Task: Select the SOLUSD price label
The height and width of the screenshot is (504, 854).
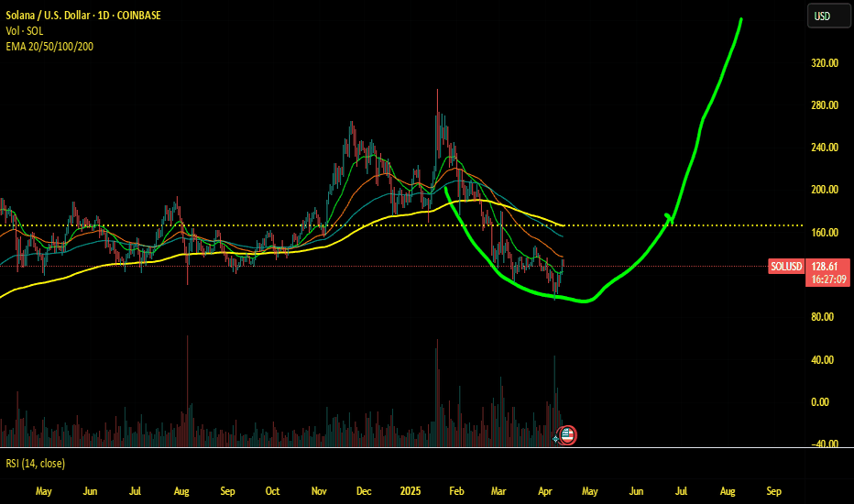Action: coord(786,267)
